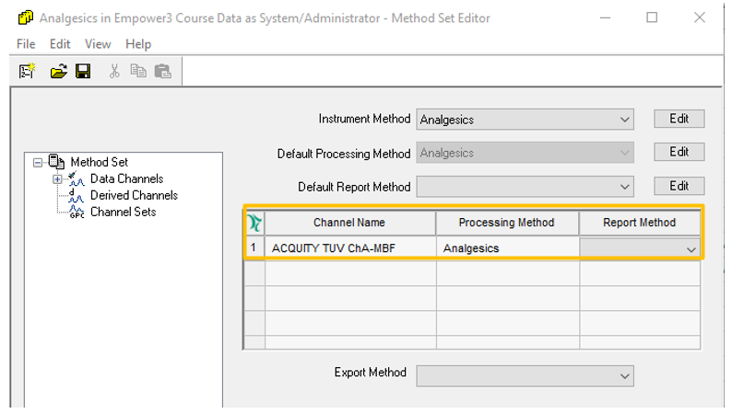Cut with the scissors toolbar icon
This screenshot has width=732, height=414.
(x=114, y=71)
